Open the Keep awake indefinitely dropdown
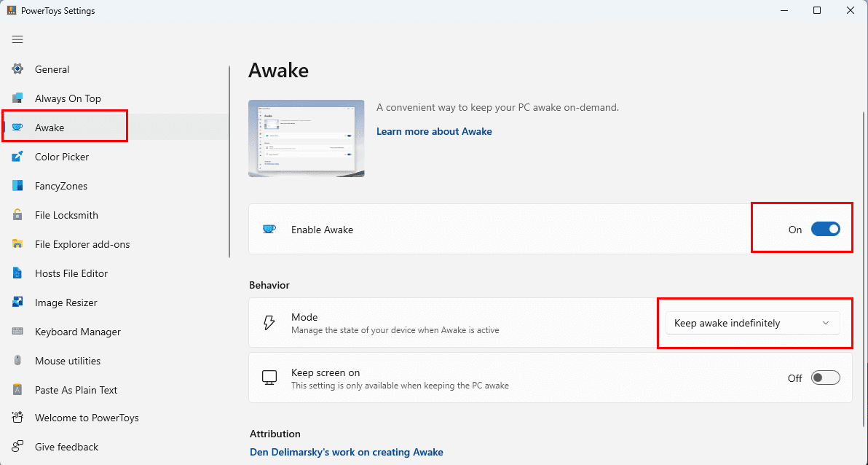This screenshot has width=868, height=465. point(752,323)
